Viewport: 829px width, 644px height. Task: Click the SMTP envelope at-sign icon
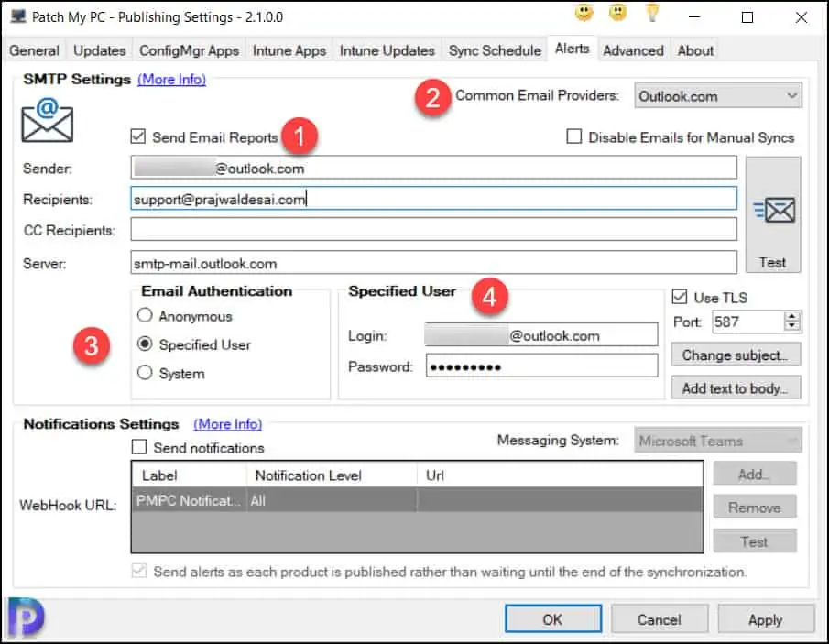(x=47, y=120)
